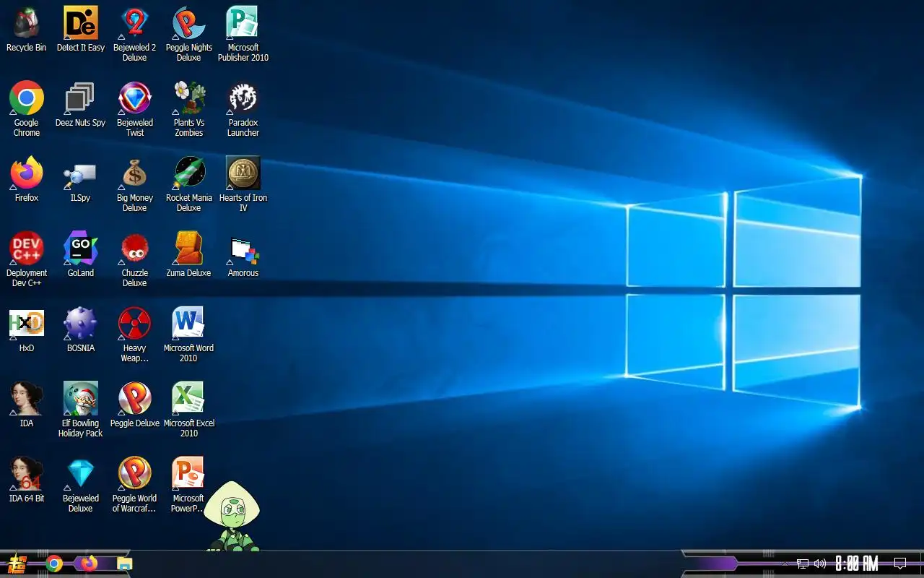The height and width of the screenshot is (578, 924).
Task: Click the Bejeweled 2 Deluxe icon
Action: pyautogui.click(x=135, y=33)
